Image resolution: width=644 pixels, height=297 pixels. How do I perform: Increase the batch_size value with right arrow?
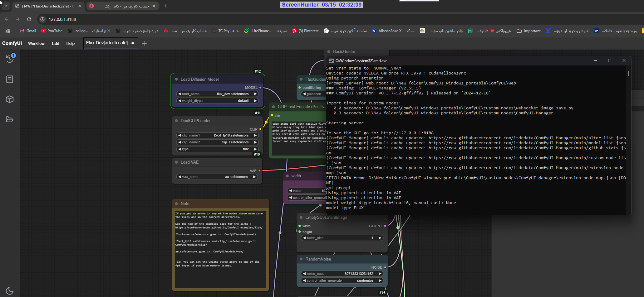pyautogui.click(x=380, y=238)
